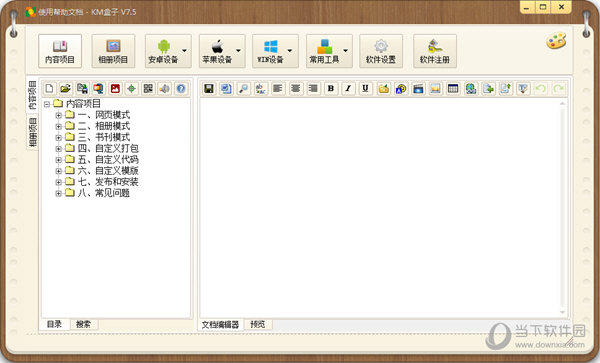The height and width of the screenshot is (363, 600).
Task: Click the 软件注册 button
Action: (x=435, y=51)
